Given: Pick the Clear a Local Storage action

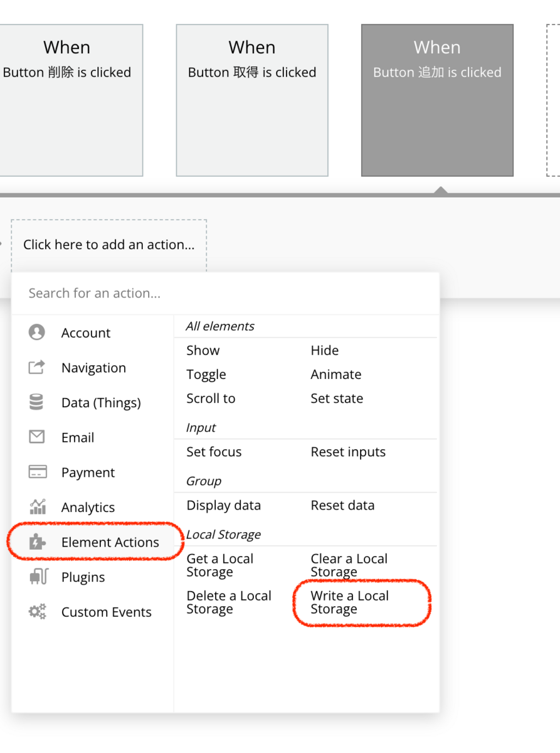Looking at the screenshot, I should [x=349, y=565].
